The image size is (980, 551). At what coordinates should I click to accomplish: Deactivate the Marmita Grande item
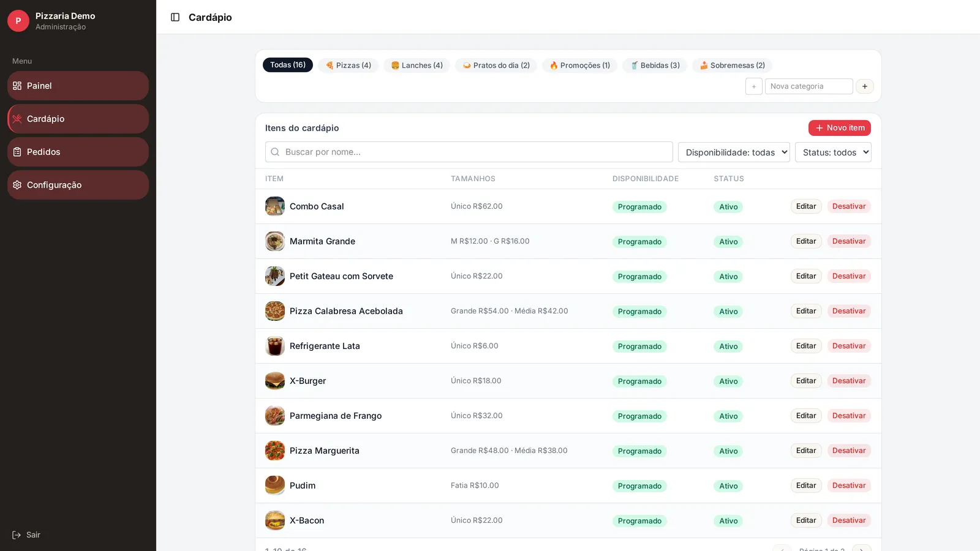pos(849,241)
